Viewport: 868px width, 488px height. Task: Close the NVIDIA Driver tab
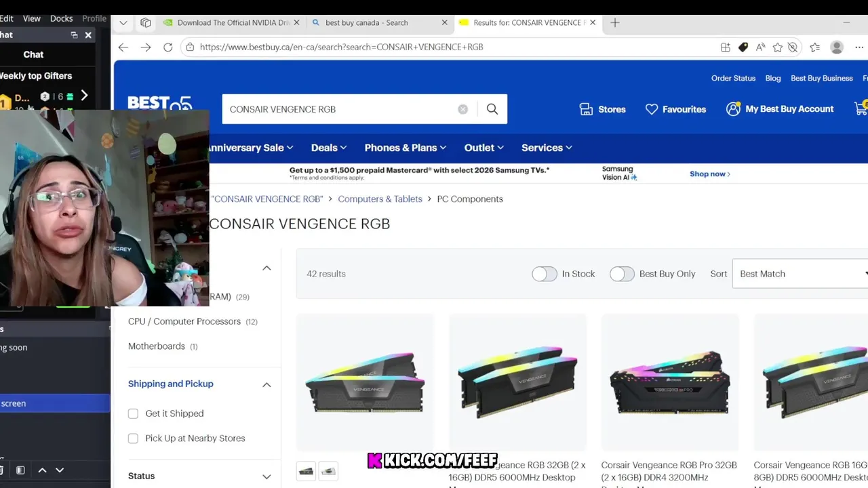click(x=296, y=22)
